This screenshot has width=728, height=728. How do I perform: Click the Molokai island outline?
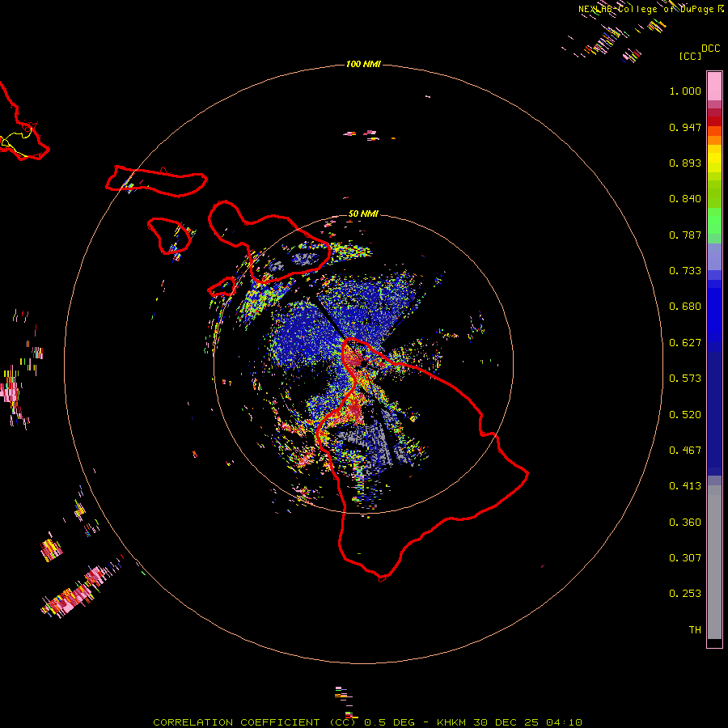(x=156, y=181)
